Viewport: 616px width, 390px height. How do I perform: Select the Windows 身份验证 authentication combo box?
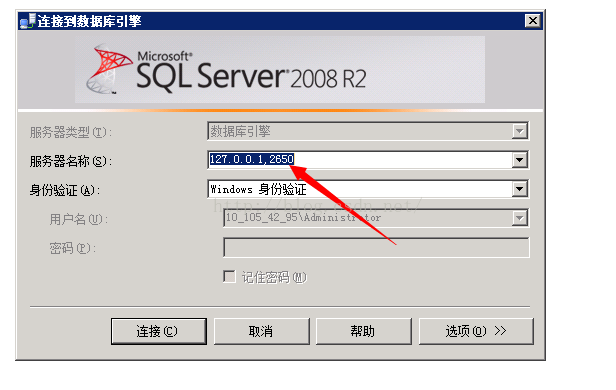pyautogui.click(x=368, y=189)
